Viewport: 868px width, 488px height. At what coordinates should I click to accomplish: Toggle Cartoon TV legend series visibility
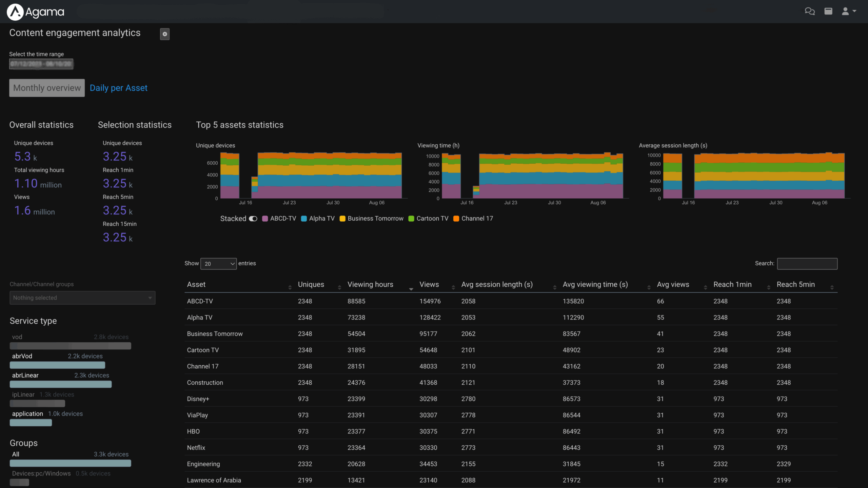click(432, 219)
